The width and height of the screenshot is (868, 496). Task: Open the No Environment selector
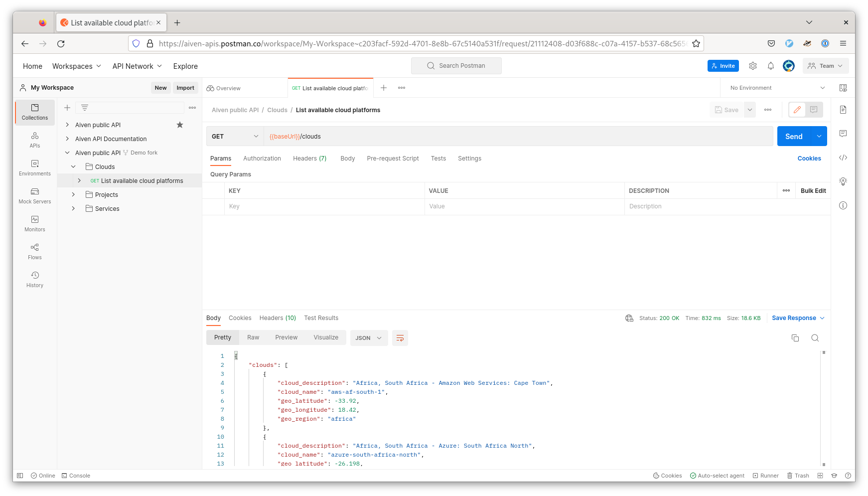click(776, 88)
